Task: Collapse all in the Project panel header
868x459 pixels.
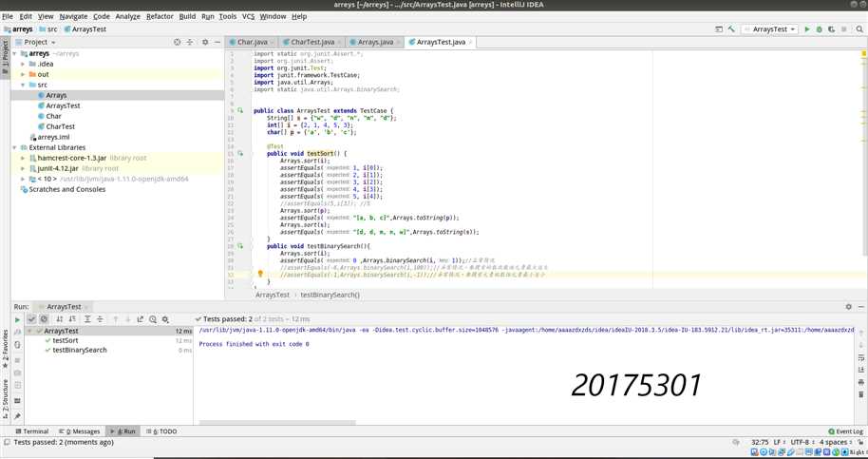Action: coord(190,42)
